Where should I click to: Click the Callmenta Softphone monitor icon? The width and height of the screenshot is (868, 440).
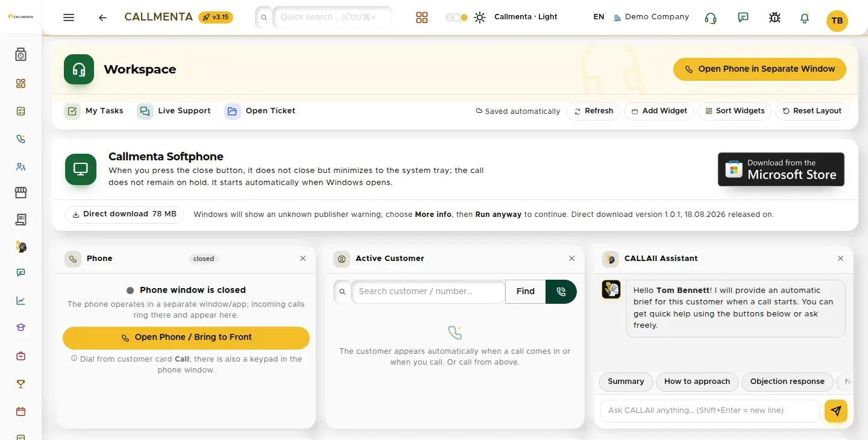click(81, 169)
